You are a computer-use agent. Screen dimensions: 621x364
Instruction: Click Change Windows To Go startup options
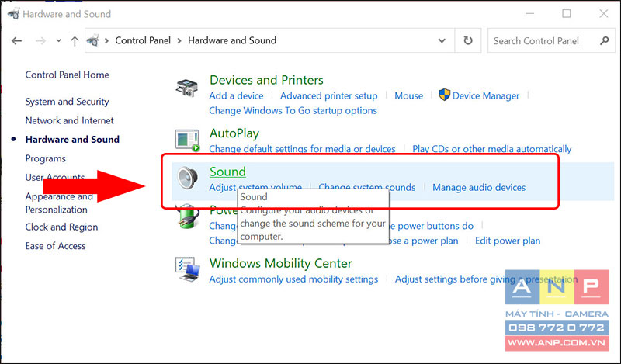(293, 110)
